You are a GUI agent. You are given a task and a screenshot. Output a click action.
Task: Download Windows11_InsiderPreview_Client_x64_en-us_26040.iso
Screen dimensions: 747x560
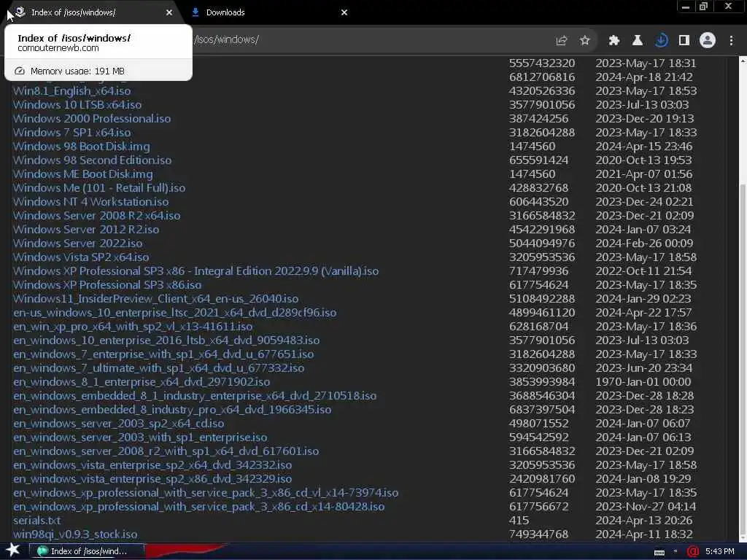(156, 298)
